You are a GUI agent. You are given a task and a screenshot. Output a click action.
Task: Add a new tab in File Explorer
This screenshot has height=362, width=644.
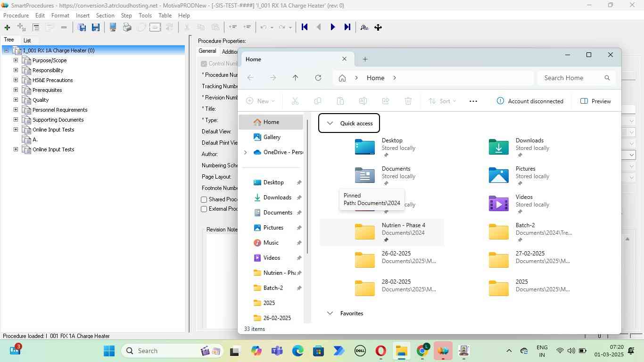click(x=365, y=59)
